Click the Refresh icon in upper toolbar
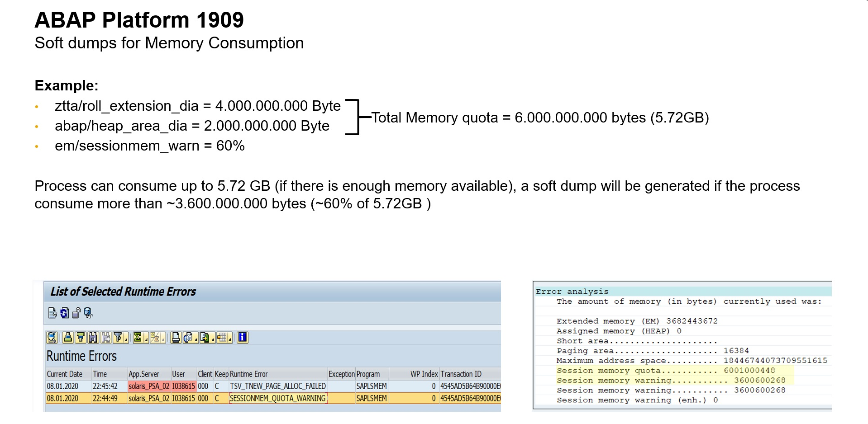The height and width of the screenshot is (424, 868). (x=65, y=313)
